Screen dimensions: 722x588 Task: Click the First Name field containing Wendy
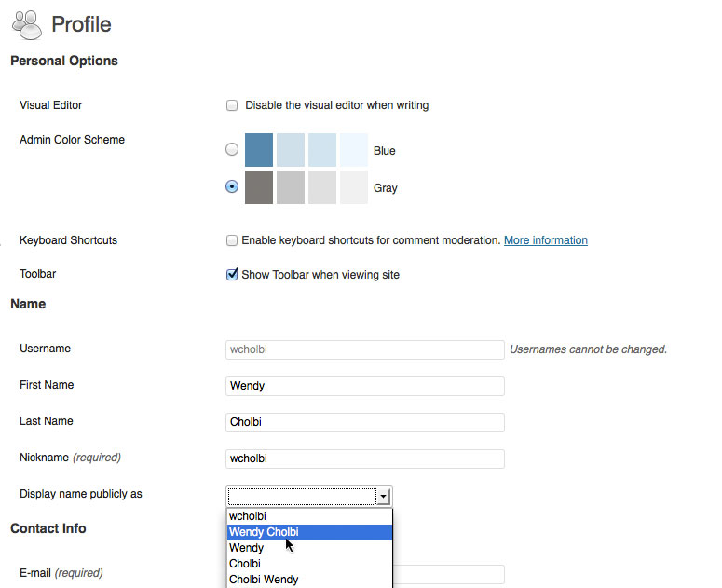[x=365, y=386]
